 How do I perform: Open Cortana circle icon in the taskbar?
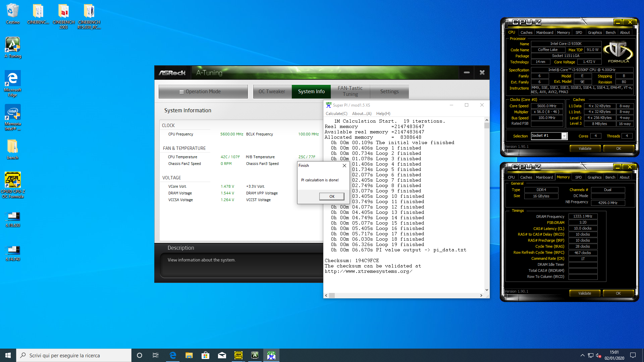tap(140, 355)
